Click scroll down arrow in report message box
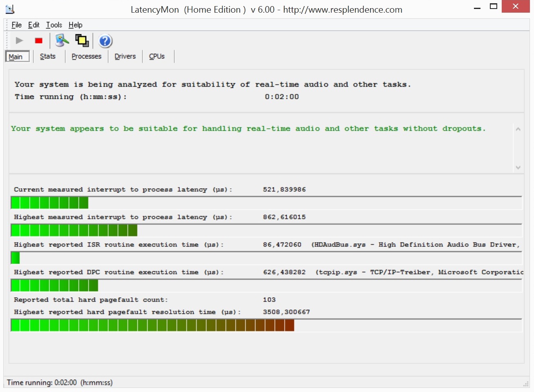The width and height of the screenshot is (534, 392). click(518, 167)
